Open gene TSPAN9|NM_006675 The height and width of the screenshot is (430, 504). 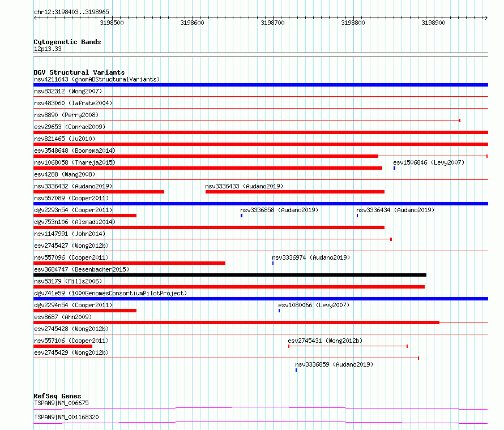61,403
